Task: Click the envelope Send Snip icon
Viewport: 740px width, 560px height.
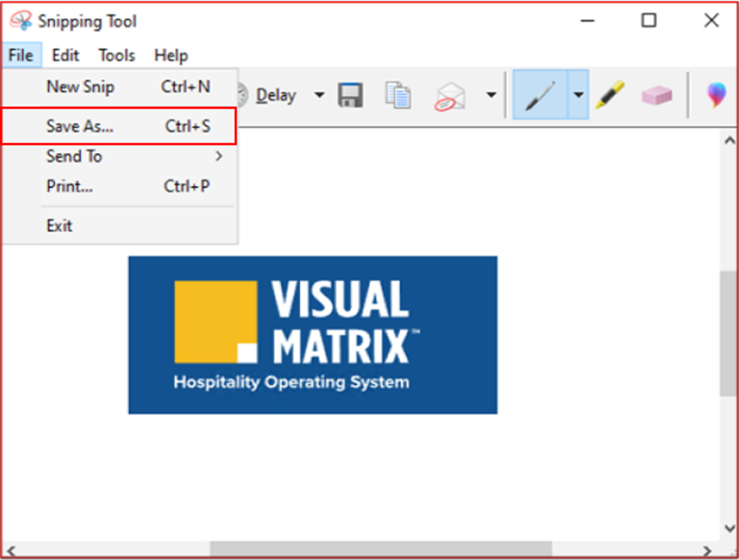Action: pos(450,96)
